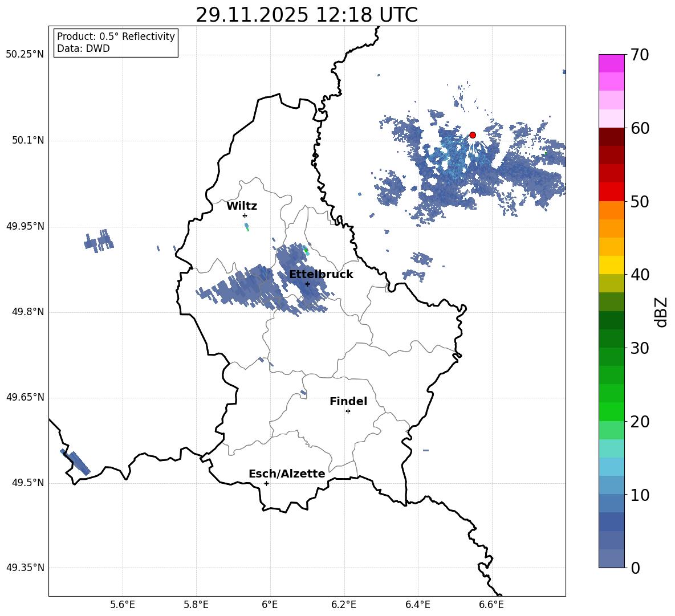Click the 50 tick label on colorbar
Viewport: 675px width, 616px height.
[640, 201]
